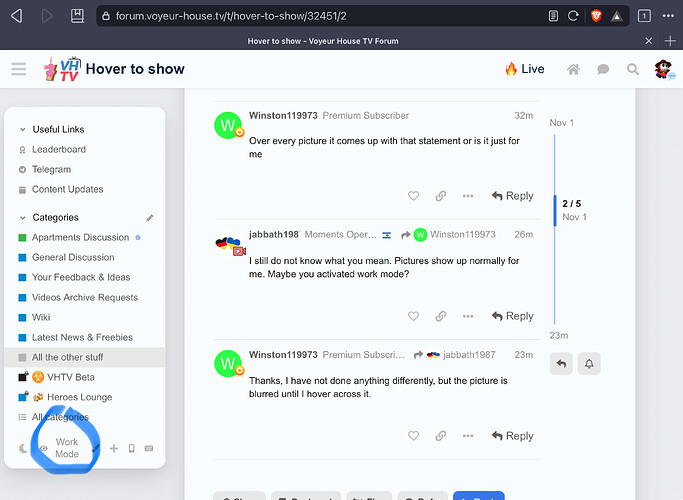Screen dimensions: 683x500
Task: Open Apartments Discussion category
Action: coord(80,237)
